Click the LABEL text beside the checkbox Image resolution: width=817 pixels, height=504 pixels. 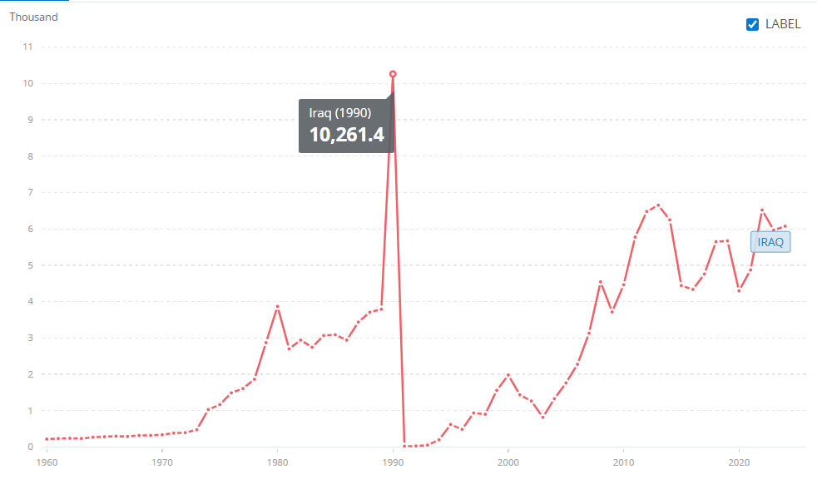click(x=784, y=24)
